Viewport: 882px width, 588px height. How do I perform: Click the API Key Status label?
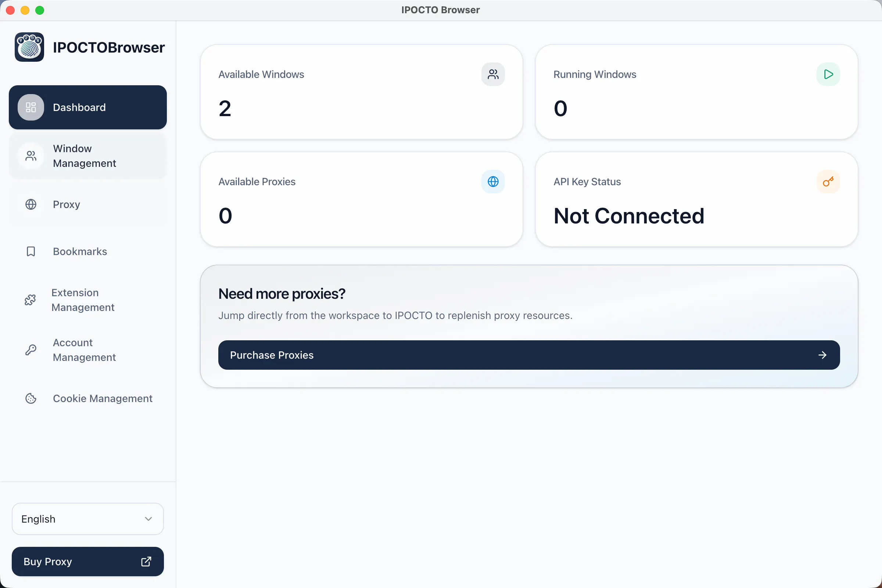pyautogui.click(x=587, y=182)
